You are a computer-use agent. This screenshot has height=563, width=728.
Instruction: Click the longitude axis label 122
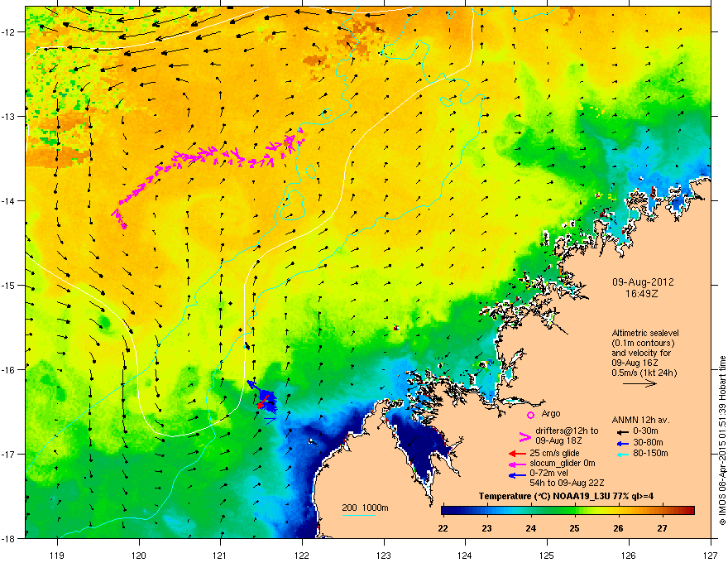coord(302,556)
